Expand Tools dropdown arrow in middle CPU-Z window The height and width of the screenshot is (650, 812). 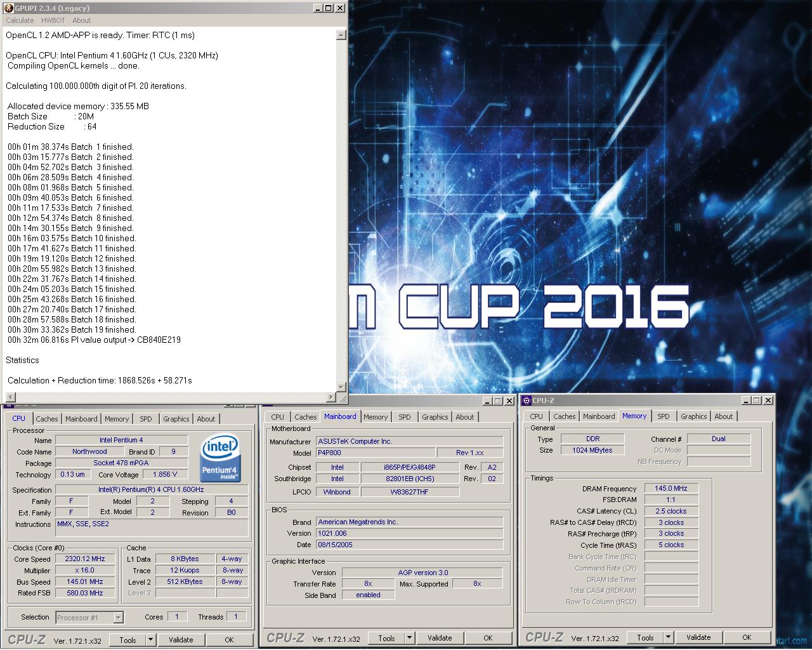[409, 638]
